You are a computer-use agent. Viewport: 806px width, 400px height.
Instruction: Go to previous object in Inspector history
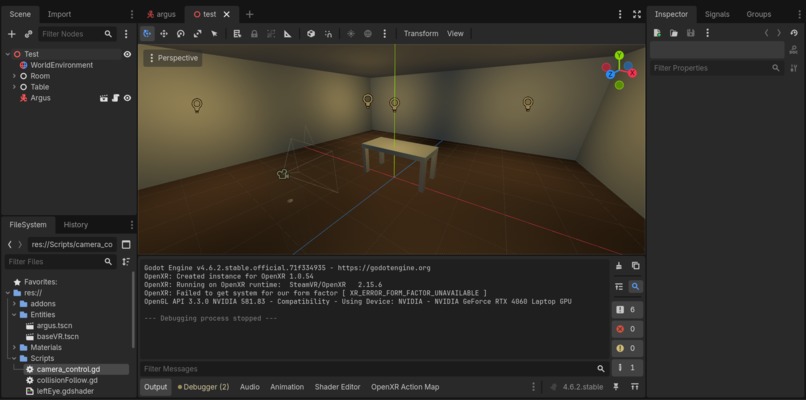(x=766, y=33)
